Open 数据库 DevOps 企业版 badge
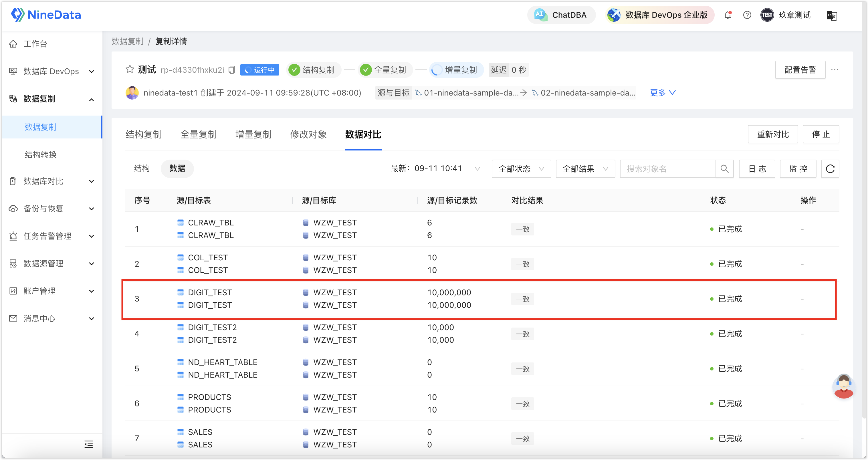The width and height of the screenshot is (868, 460). point(659,15)
